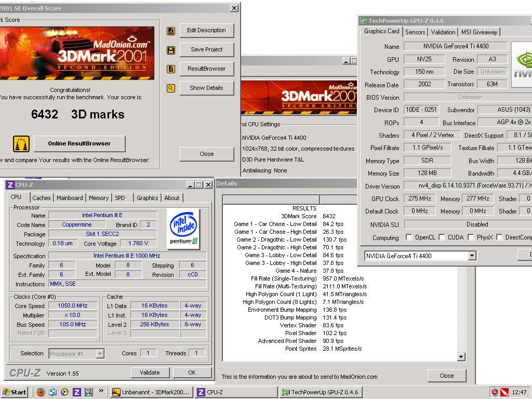Click Close in the Details window
The image size is (532, 399).
click(446, 376)
